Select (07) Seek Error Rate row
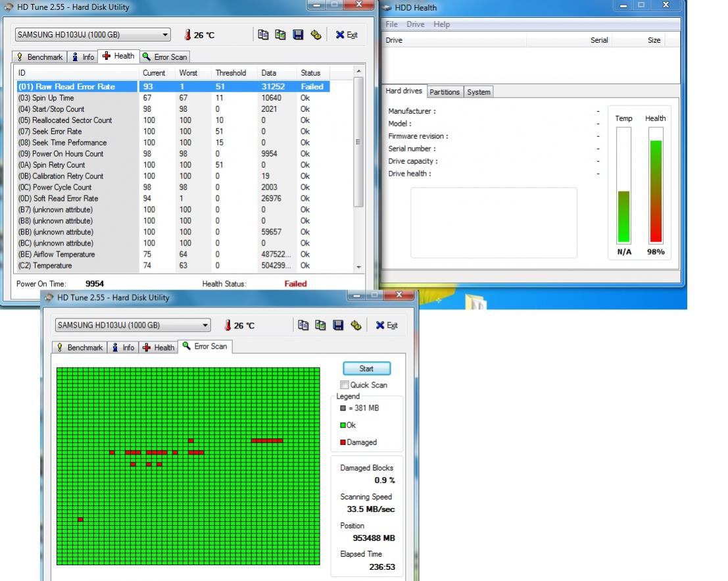Image resolution: width=728 pixels, height=581 pixels. point(173,132)
